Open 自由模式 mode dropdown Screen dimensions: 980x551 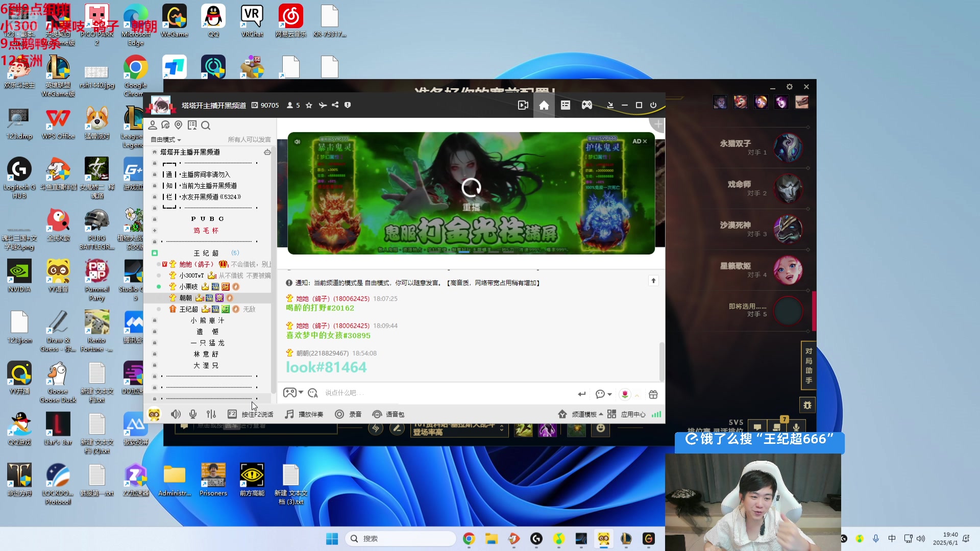pyautogui.click(x=166, y=140)
